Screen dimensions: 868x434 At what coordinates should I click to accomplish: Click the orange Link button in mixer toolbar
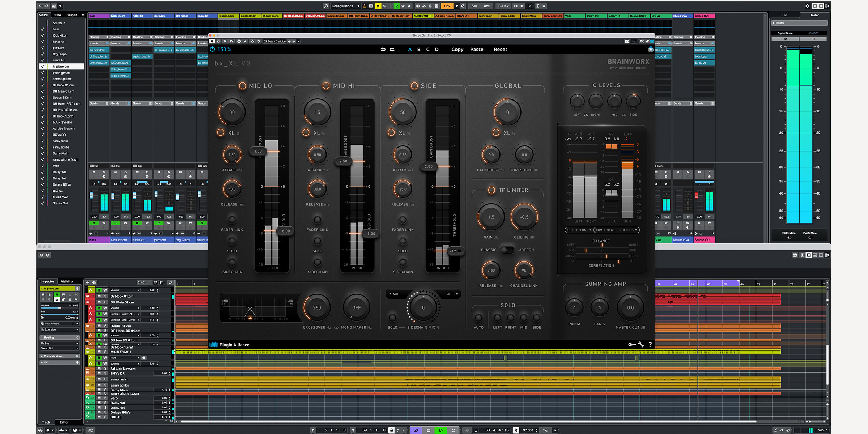click(x=447, y=6)
